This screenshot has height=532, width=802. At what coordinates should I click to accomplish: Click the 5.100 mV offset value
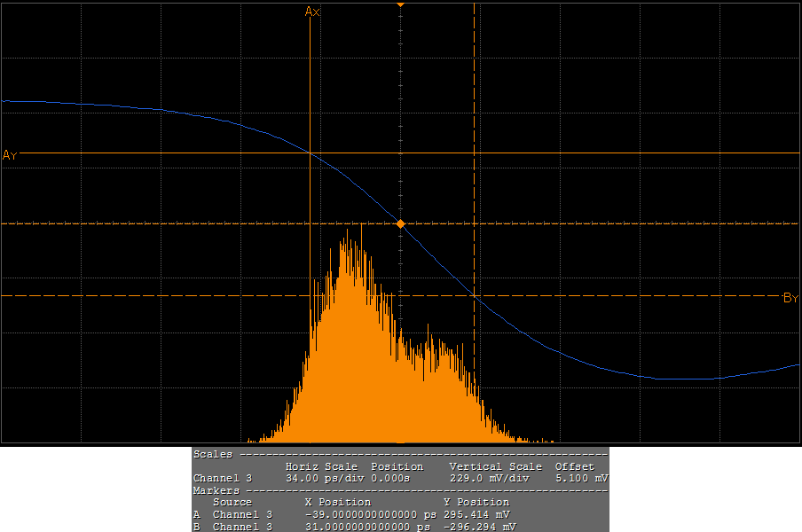581,478
